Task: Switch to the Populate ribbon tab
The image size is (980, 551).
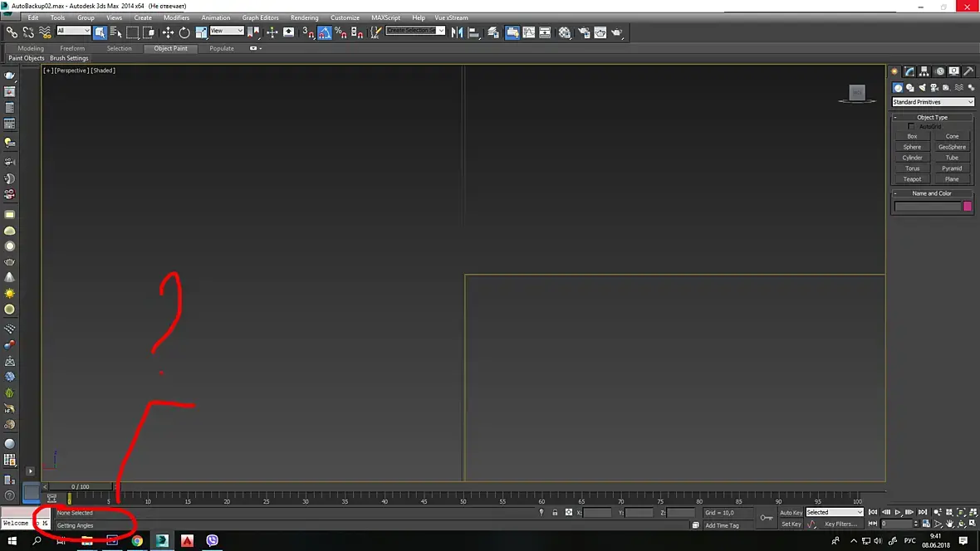Action: pos(221,48)
